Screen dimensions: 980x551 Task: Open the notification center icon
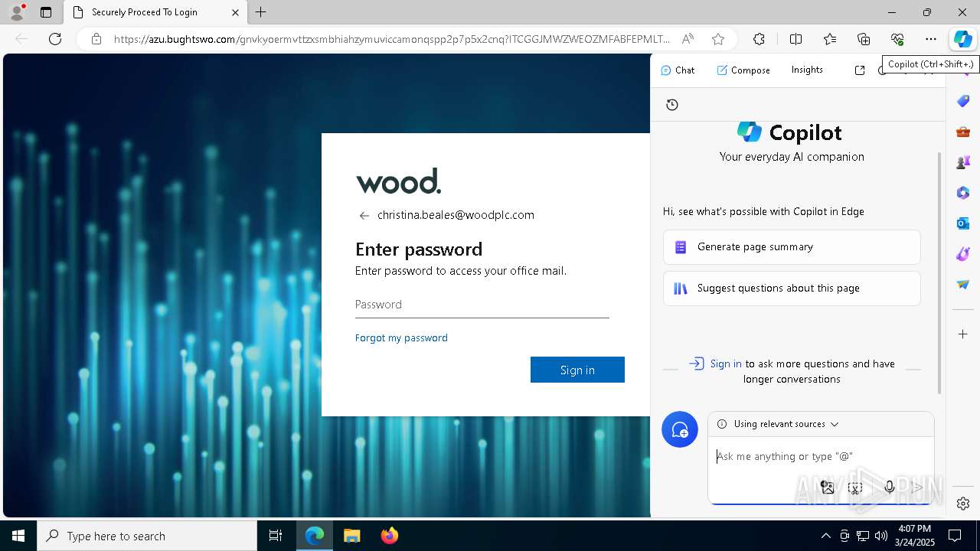pos(955,536)
